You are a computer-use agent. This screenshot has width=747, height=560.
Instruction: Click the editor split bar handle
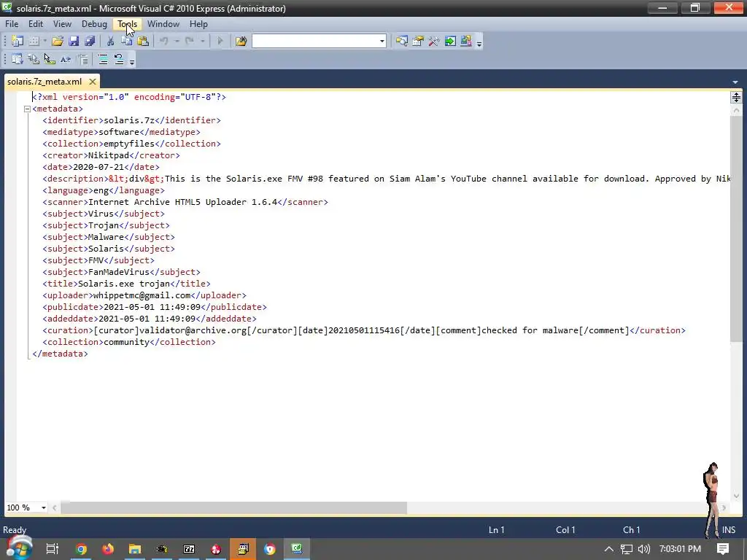(x=736, y=97)
